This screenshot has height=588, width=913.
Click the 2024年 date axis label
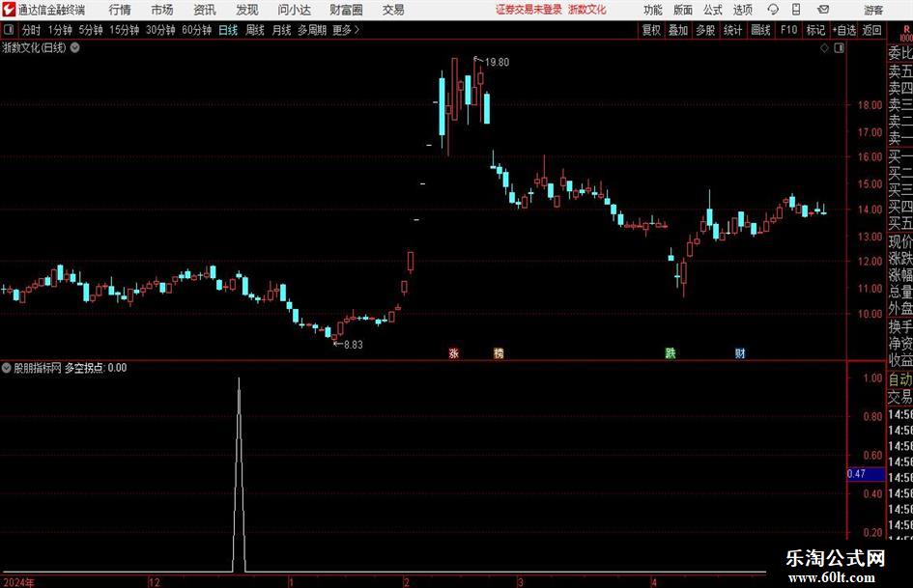pos(18,582)
